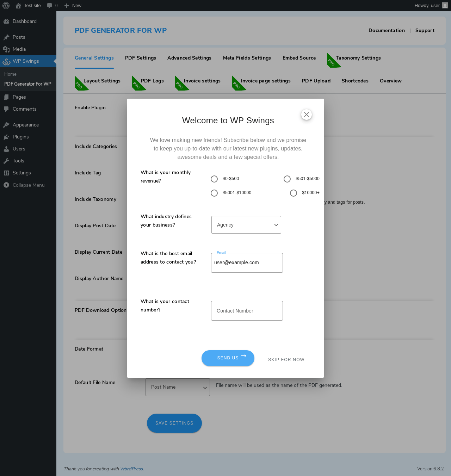Click the WordPress logo icon in admin bar
The height and width of the screenshot is (476, 451).
coord(6,6)
